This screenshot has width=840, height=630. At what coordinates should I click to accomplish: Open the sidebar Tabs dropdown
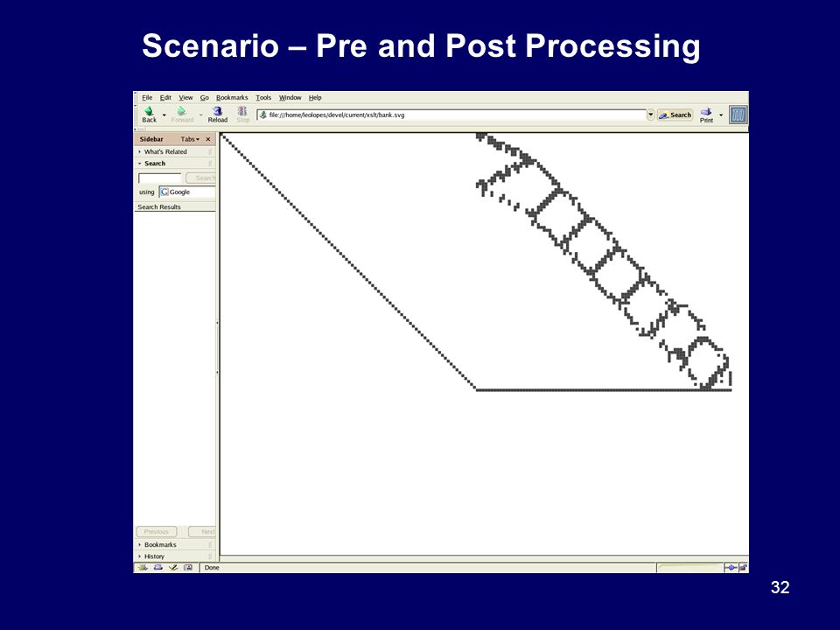(x=190, y=139)
